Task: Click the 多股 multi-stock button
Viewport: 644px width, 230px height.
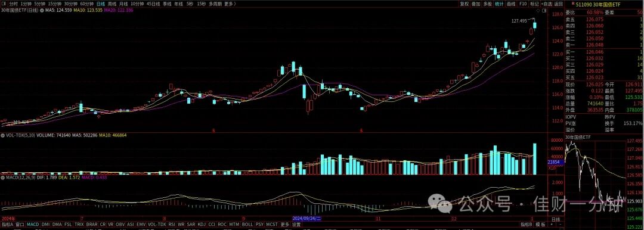Action: coord(488,4)
